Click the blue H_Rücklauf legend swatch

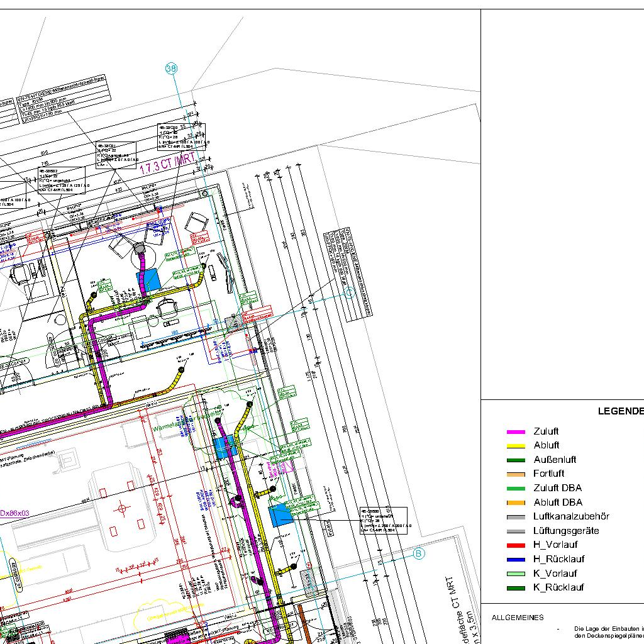pos(516,560)
